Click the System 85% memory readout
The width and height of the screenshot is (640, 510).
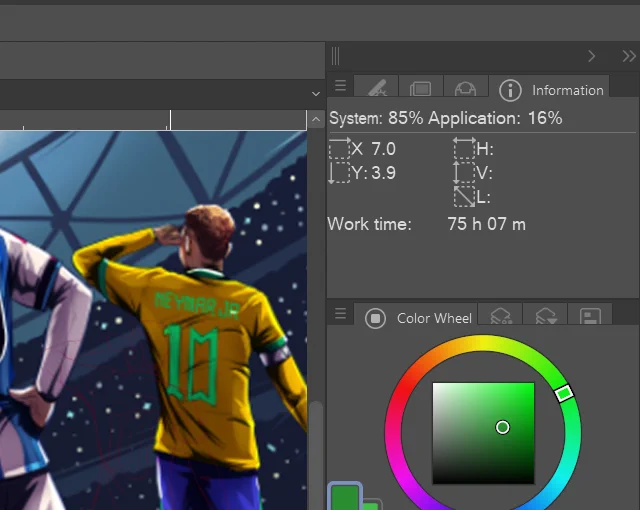[x=376, y=118]
